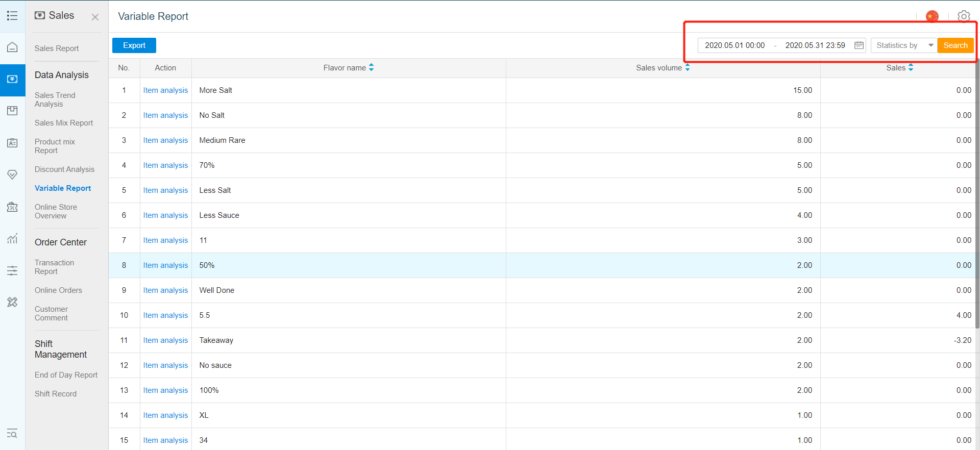The height and width of the screenshot is (450, 980).
Task: Open Item analysis for Takeaway row
Action: click(165, 340)
